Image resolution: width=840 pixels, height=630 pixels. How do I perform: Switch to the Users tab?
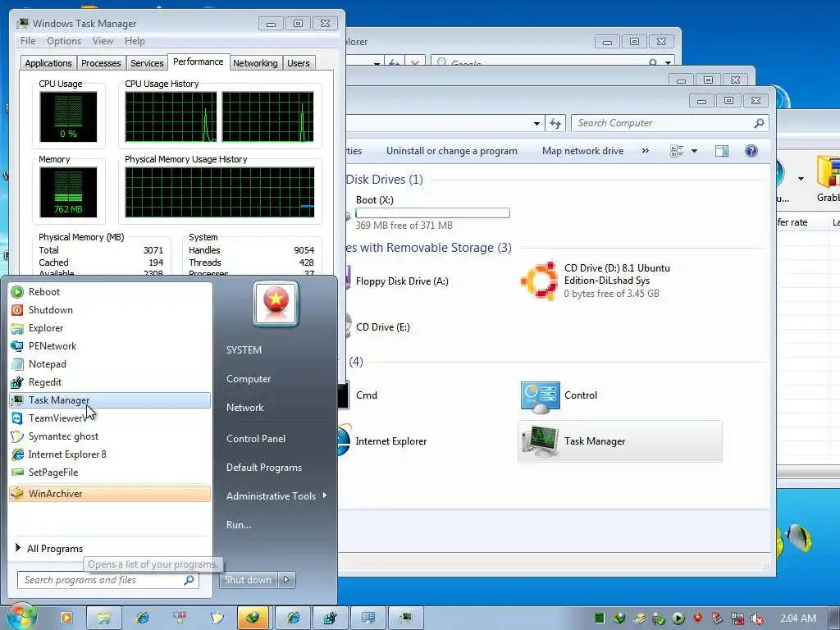(x=298, y=63)
